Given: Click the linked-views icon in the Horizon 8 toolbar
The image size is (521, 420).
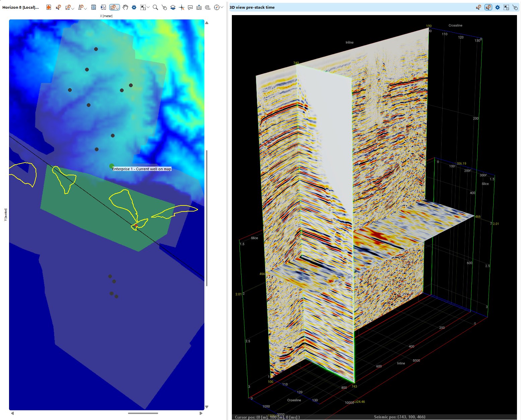Looking at the screenshot, I should 58,7.
